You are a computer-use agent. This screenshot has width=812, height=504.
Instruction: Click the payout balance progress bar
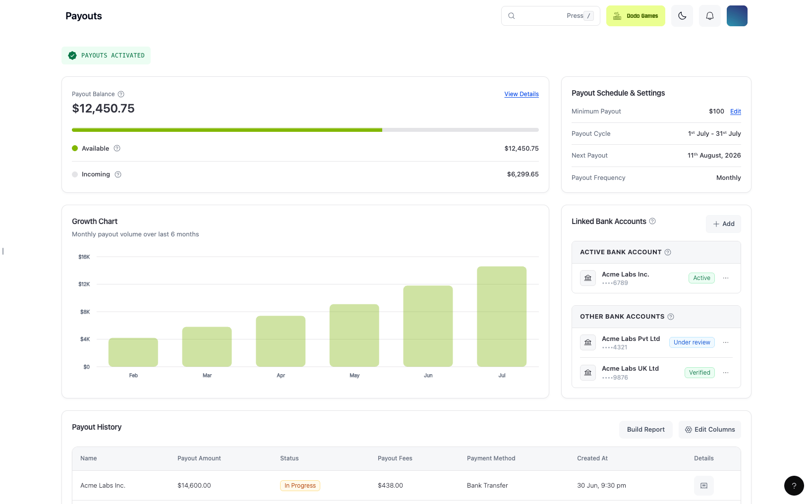pyautogui.click(x=305, y=130)
